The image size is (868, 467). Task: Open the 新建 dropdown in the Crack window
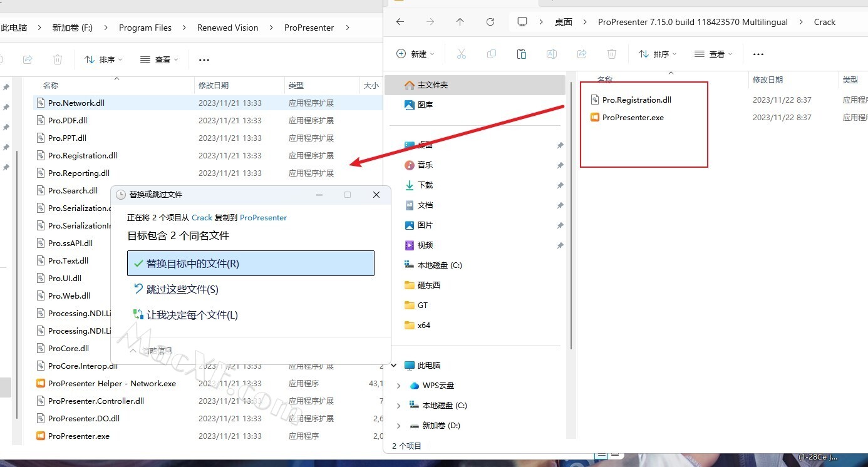click(x=416, y=54)
